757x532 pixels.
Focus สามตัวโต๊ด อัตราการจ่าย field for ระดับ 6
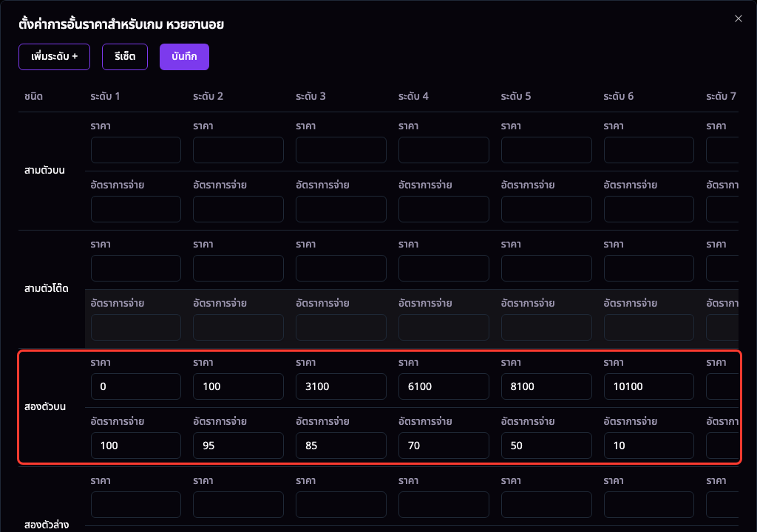click(649, 327)
